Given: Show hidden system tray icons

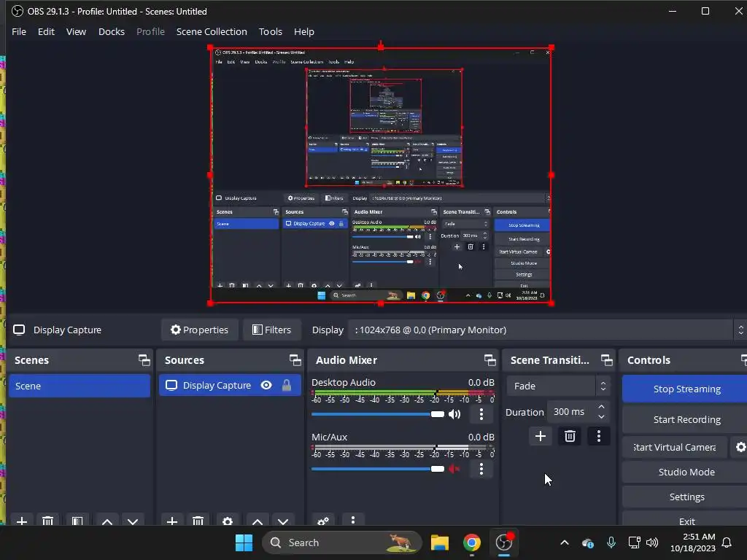Looking at the screenshot, I should point(565,542).
